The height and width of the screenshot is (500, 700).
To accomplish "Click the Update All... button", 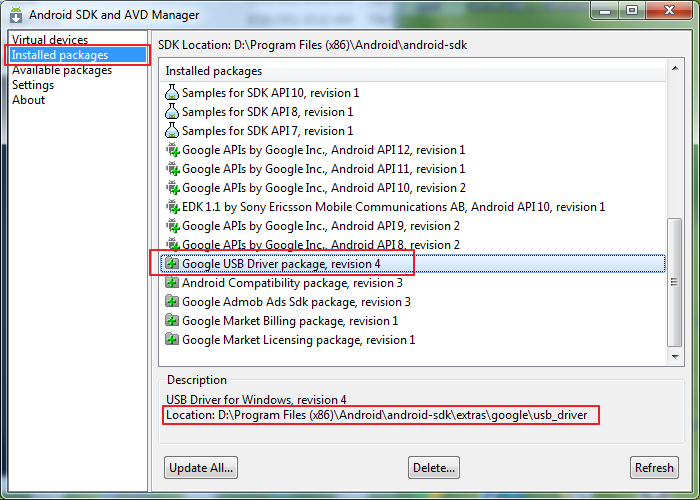I will click(201, 467).
